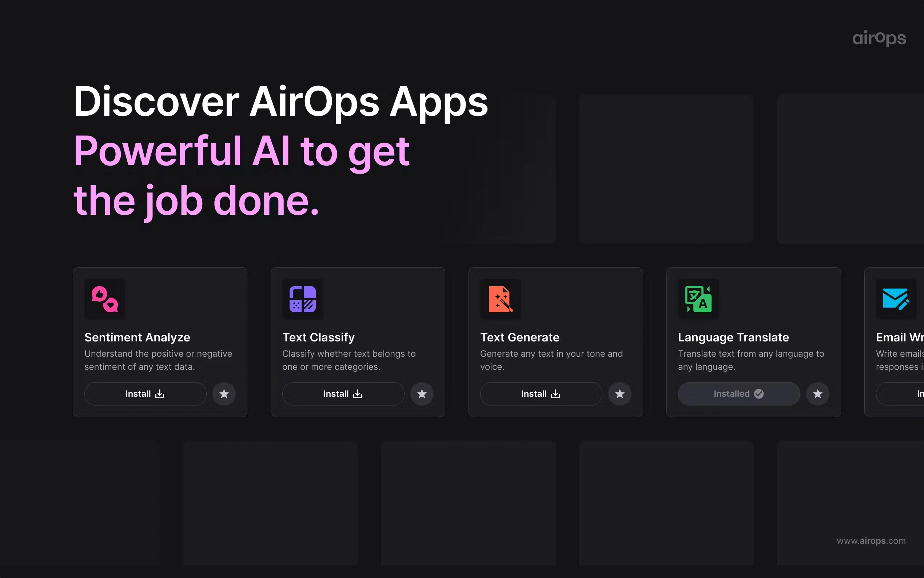924x578 pixels.
Task: Click the Email Writer envelope icon
Action: [896, 299]
